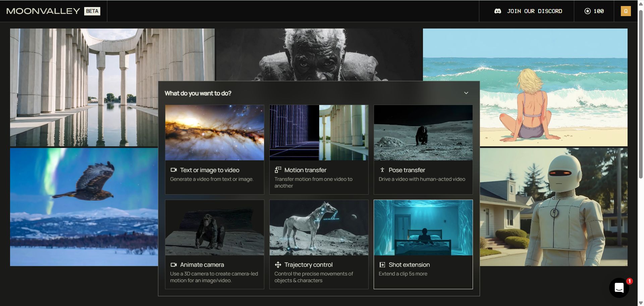This screenshot has width=644, height=306.
Task: Click the galaxy thumbnail for Text or image to video
Action: pos(215,133)
